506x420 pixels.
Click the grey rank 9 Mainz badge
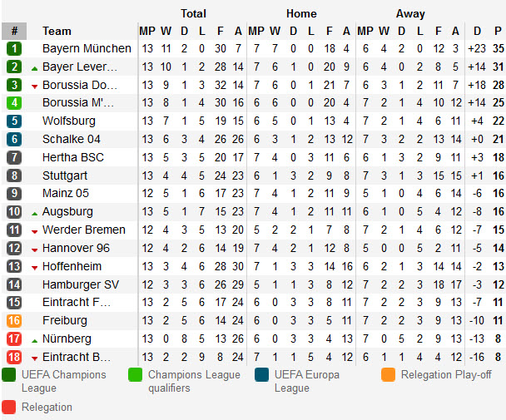coord(14,194)
